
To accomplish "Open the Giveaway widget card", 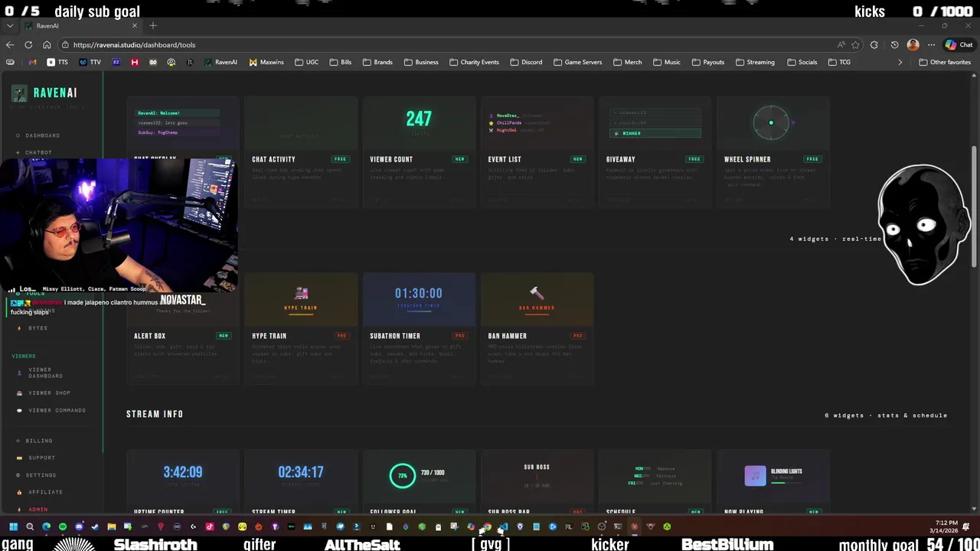I will tap(655, 152).
